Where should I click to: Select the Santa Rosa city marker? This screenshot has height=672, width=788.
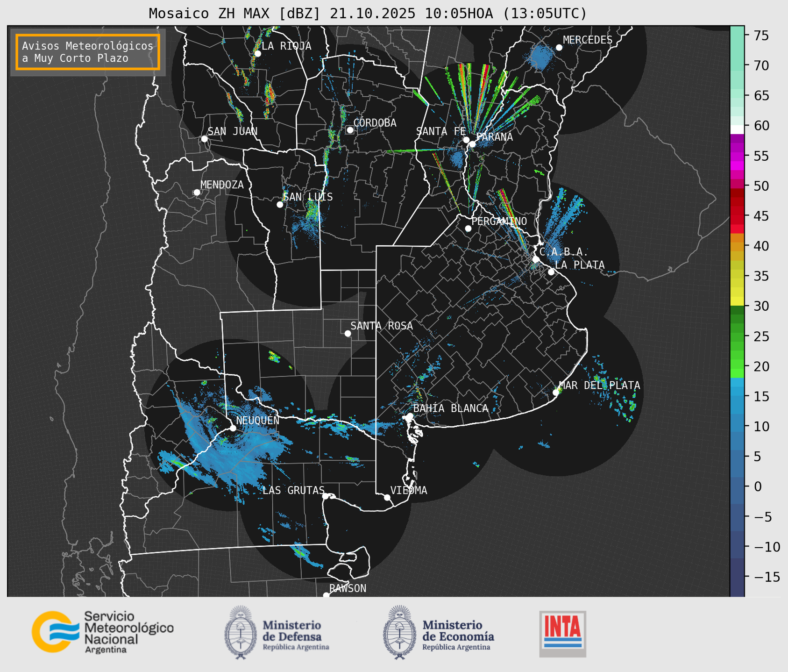348,333
